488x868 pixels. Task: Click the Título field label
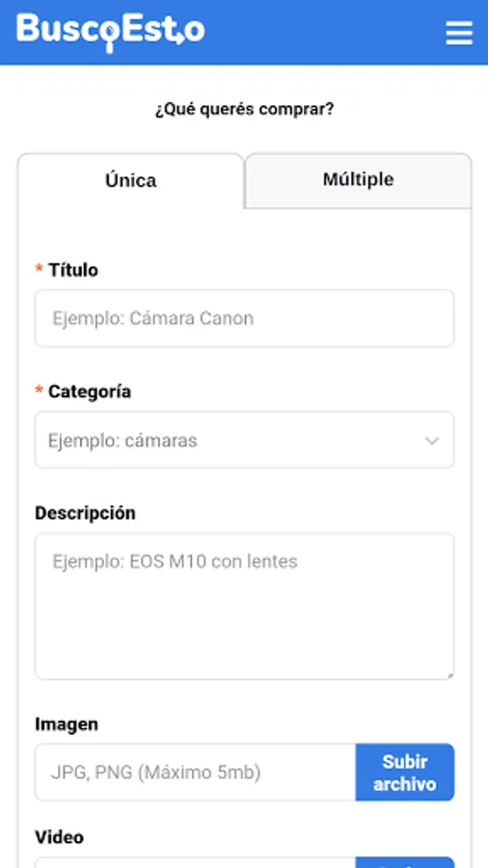click(x=73, y=270)
